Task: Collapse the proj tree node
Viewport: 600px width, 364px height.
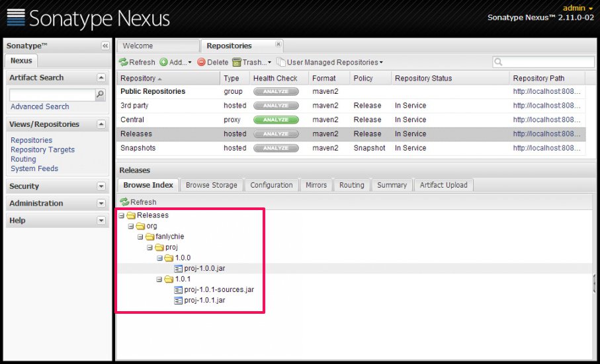Action: [150, 248]
